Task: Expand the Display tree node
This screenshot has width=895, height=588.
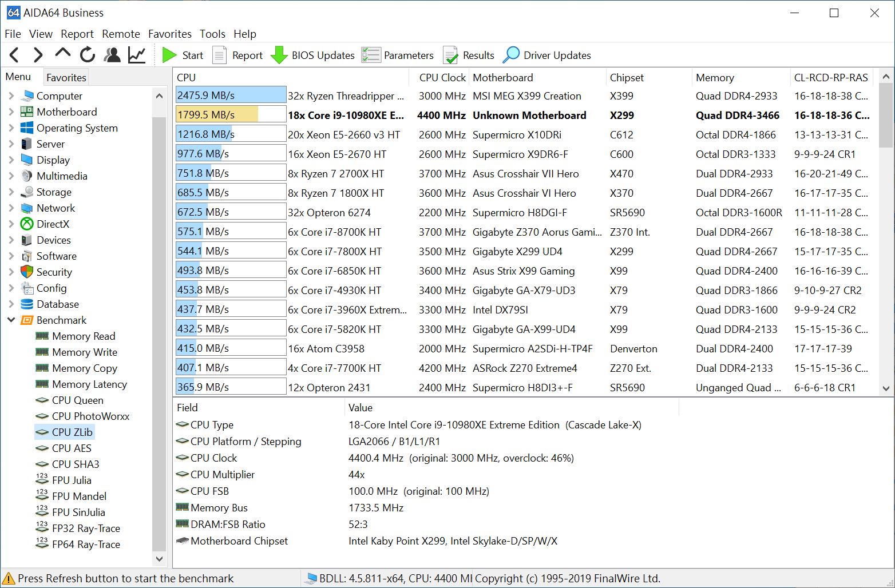Action: [11, 160]
